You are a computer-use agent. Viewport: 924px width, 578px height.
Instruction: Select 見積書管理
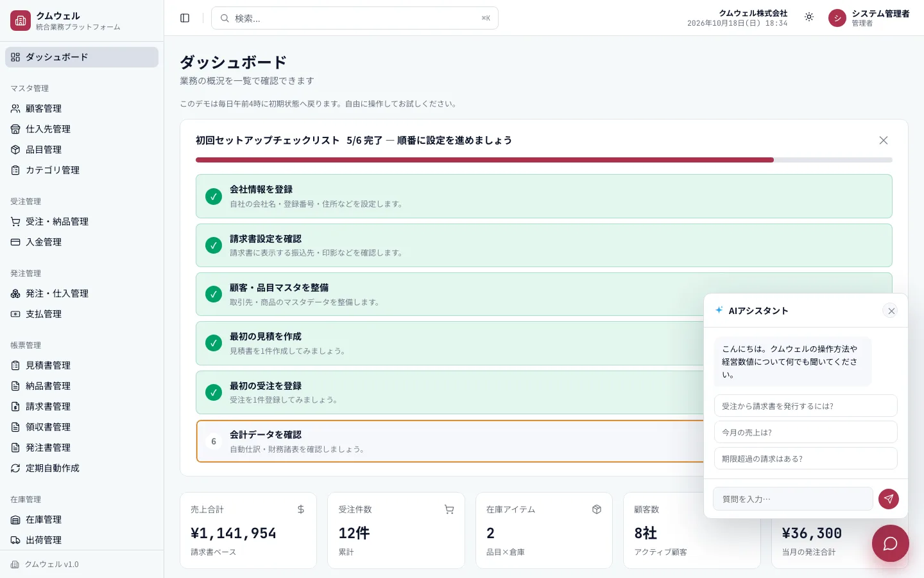click(x=81, y=365)
